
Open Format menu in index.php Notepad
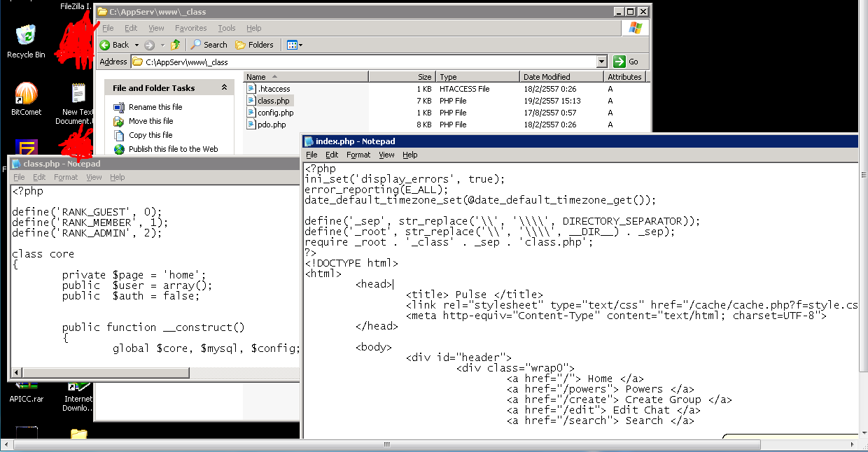(x=358, y=155)
